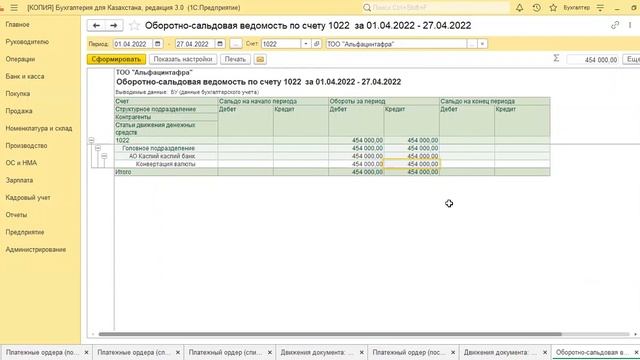Open favorites star in title bar
The height and width of the screenshot is (360, 640).
point(553,7)
